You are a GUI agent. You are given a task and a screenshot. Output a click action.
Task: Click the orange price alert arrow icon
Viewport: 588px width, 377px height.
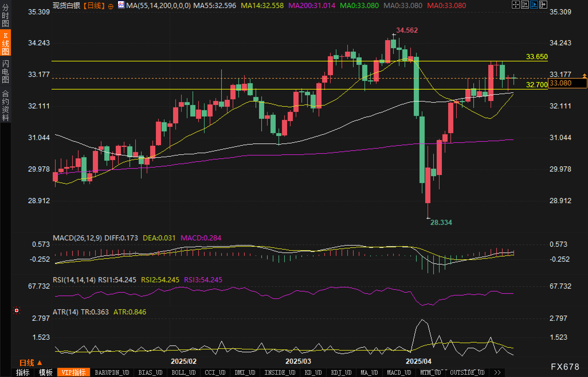[x=584, y=76]
